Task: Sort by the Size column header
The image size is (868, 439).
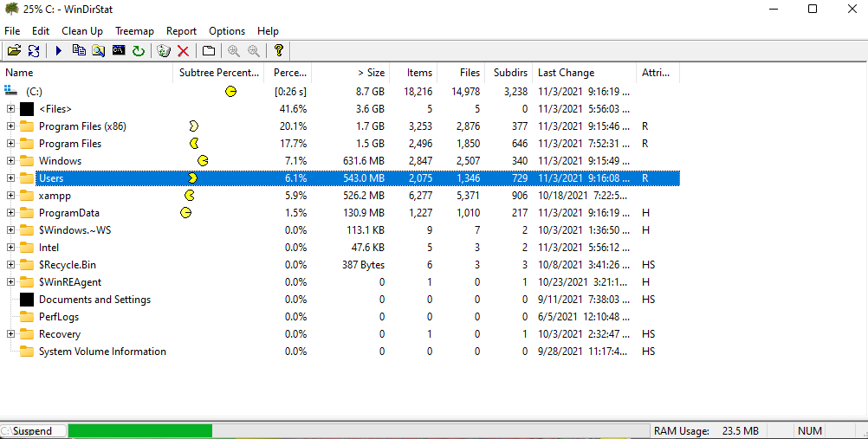Action: [351, 73]
